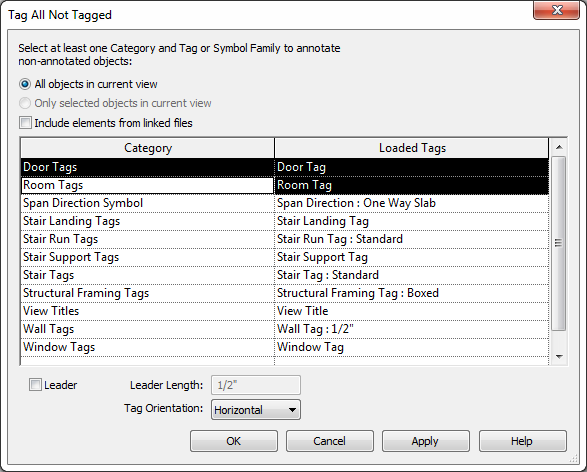Open Wall Tag : 1/2" loaded tag cell
The width and height of the screenshot is (587, 472).
(411, 329)
